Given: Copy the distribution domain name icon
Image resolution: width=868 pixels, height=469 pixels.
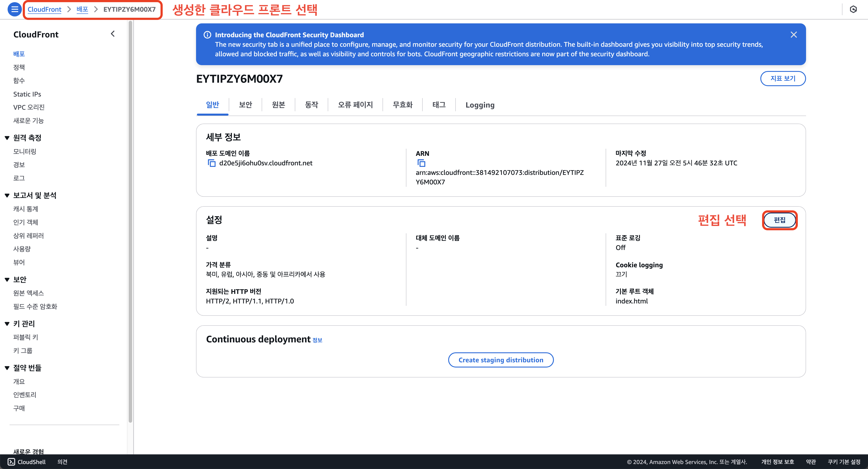Looking at the screenshot, I should click(x=212, y=163).
